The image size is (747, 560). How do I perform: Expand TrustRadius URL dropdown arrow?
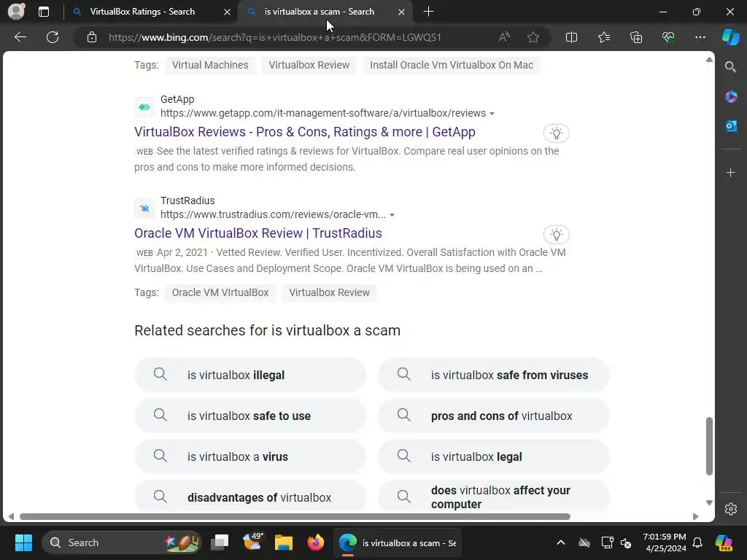[x=392, y=215]
